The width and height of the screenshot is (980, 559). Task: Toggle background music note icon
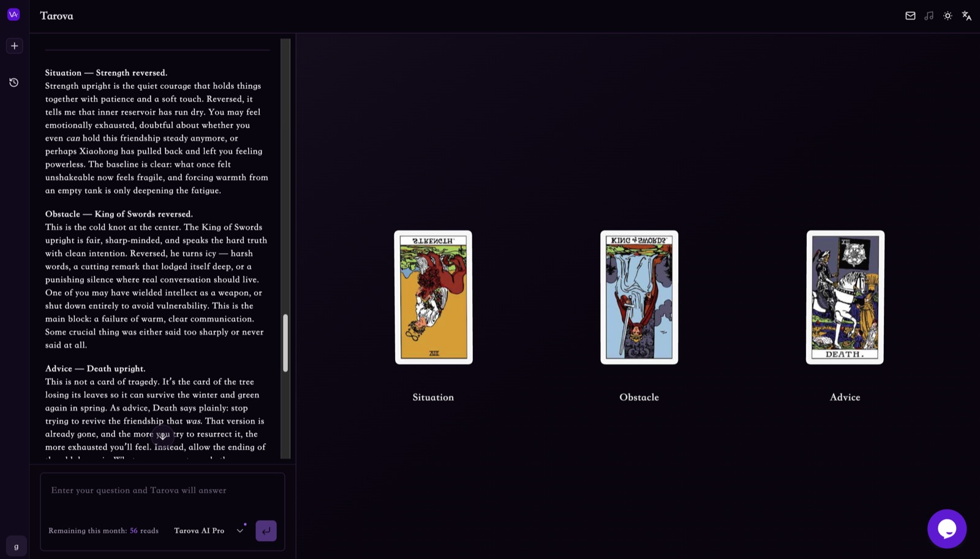pyautogui.click(x=929, y=16)
